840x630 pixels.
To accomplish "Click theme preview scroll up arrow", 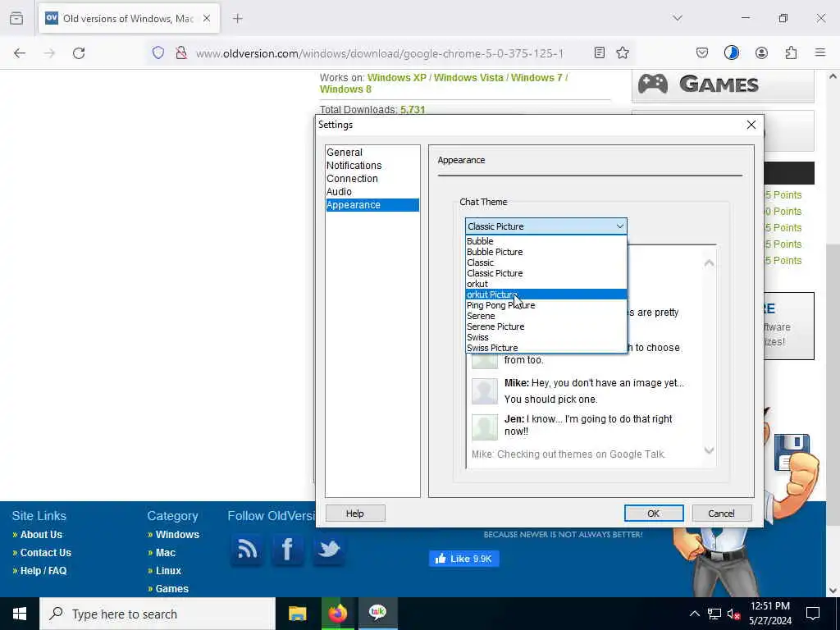I will (x=709, y=263).
